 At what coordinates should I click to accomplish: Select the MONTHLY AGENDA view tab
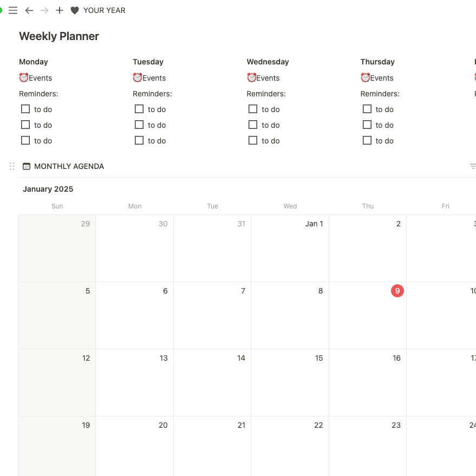[x=69, y=166]
